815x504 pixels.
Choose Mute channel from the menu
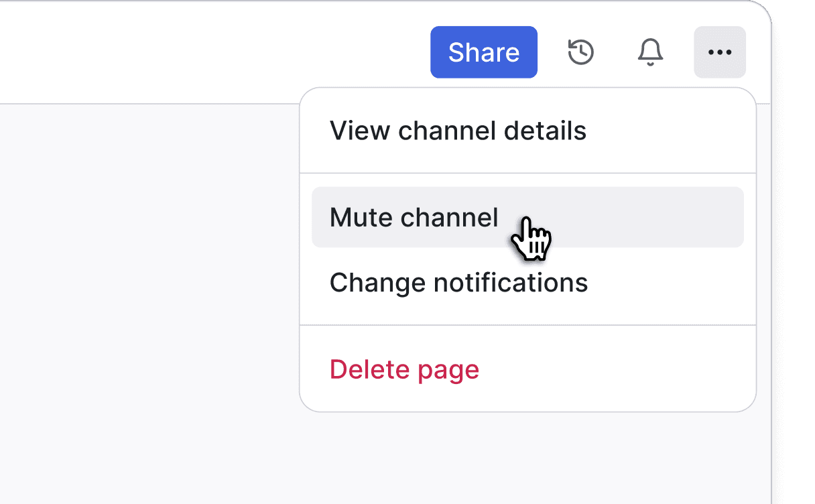click(x=528, y=217)
